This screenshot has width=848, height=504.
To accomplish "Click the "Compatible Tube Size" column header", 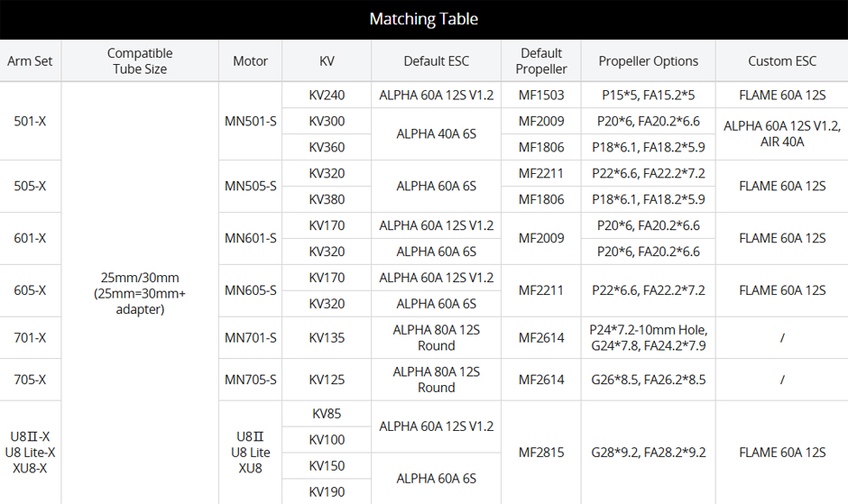I will tap(140, 61).
